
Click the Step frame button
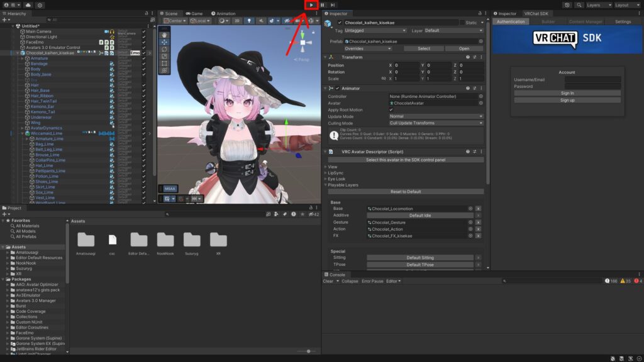pyautogui.click(x=333, y=5)
